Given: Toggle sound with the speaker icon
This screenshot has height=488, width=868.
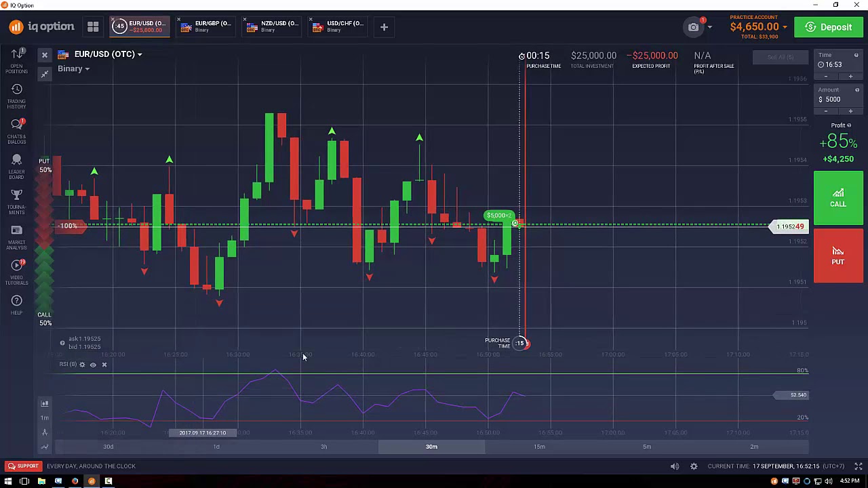Looking at the screenshot, I should point(675,466).
